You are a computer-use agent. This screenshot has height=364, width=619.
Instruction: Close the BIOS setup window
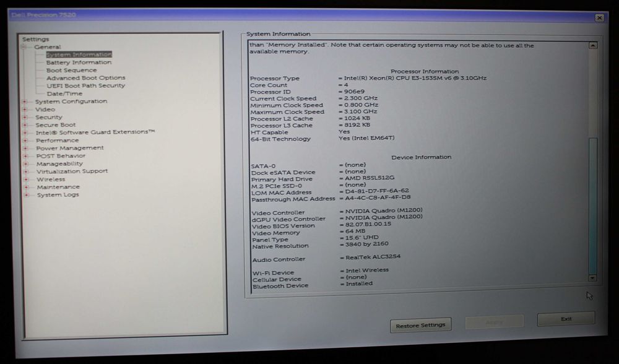click(x=600, y=18)
